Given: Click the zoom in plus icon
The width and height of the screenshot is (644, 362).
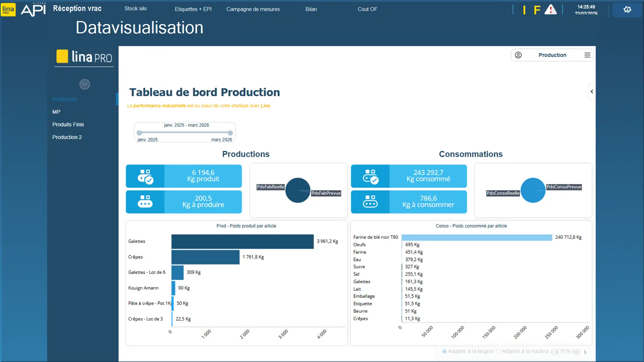Looking at the screenshot, I should tap(577, 352).
